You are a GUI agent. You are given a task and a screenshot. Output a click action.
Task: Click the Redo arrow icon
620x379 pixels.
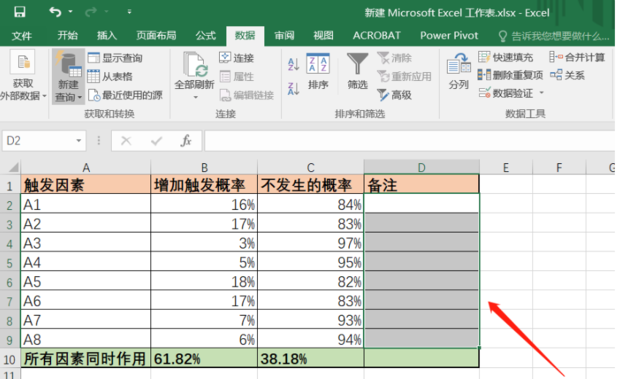tap(91, 12)
